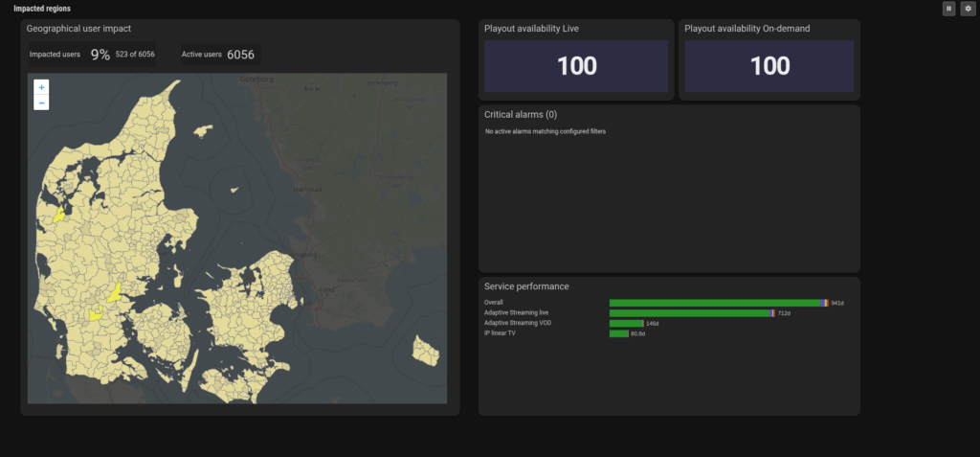Viewport: 980px width, 457px height.
Task: Select the IP linear TV bar
Action: point(618,333)
